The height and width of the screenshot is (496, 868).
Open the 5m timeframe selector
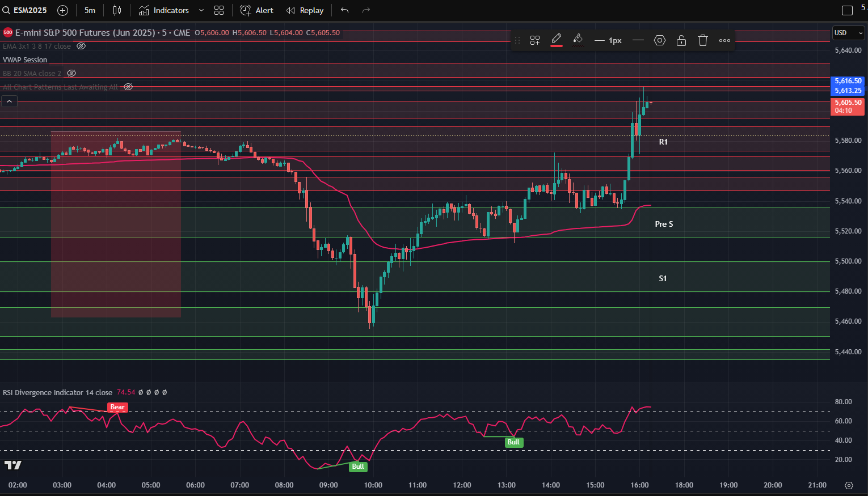(90, 10)
